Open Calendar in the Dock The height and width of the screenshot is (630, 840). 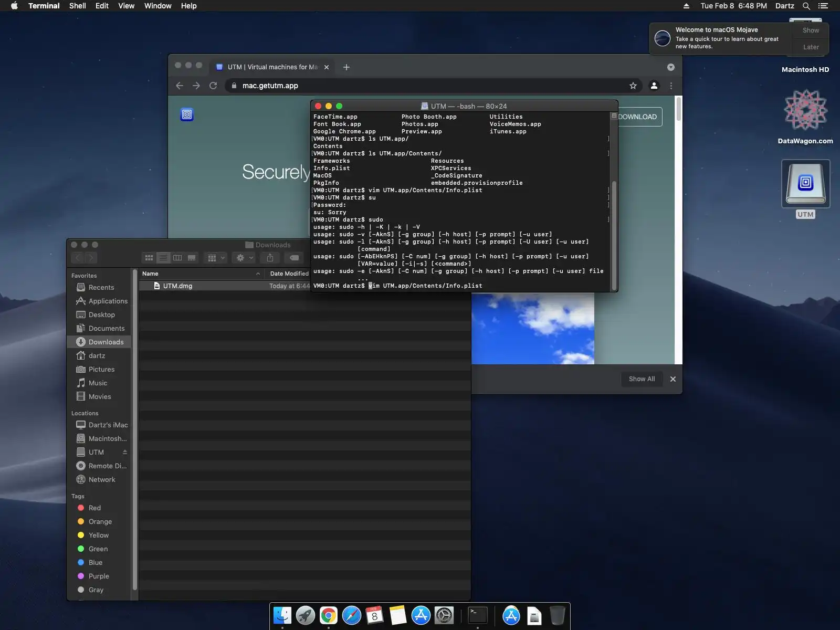tap(374, 615)
